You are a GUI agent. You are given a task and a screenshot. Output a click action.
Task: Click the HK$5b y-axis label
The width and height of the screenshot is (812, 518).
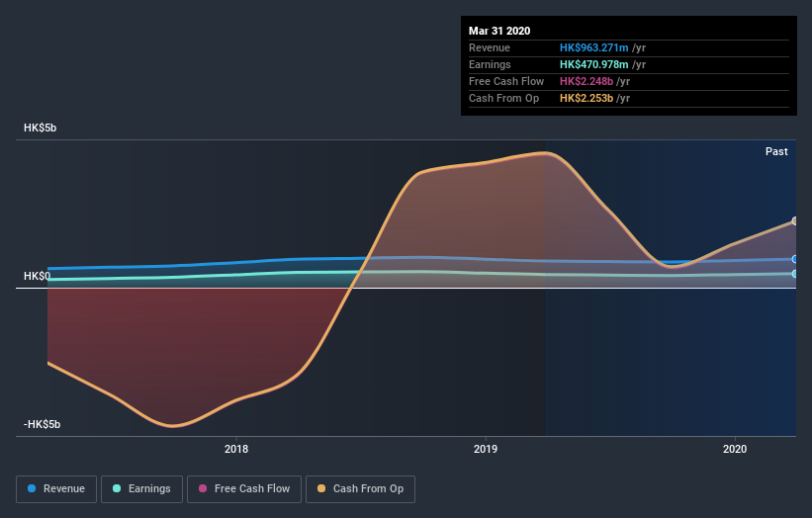click(40, 128)
